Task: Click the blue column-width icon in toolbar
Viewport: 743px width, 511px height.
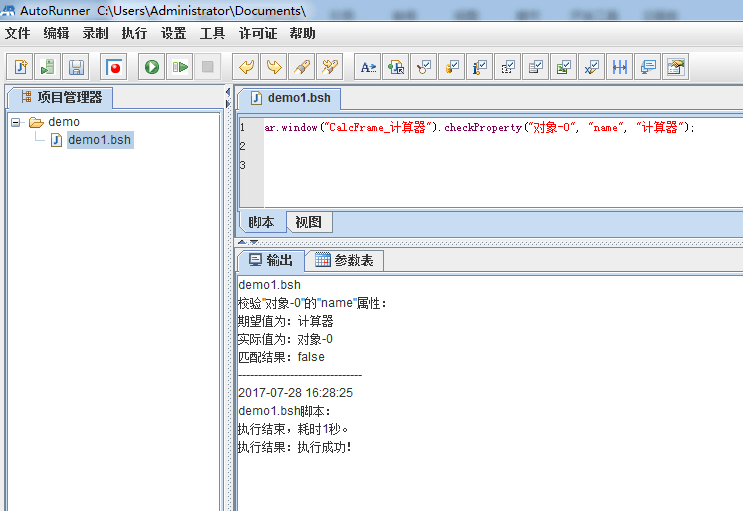Action: (620, 67)
